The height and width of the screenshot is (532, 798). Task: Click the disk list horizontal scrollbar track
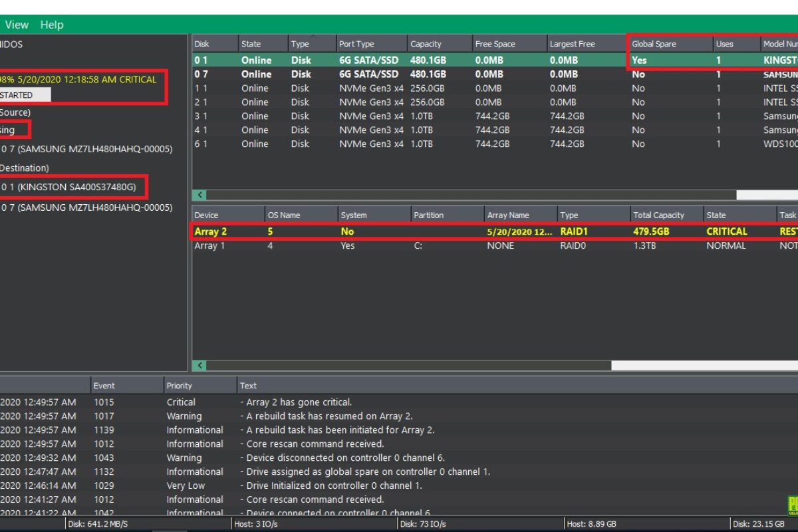tap(471, 195)
